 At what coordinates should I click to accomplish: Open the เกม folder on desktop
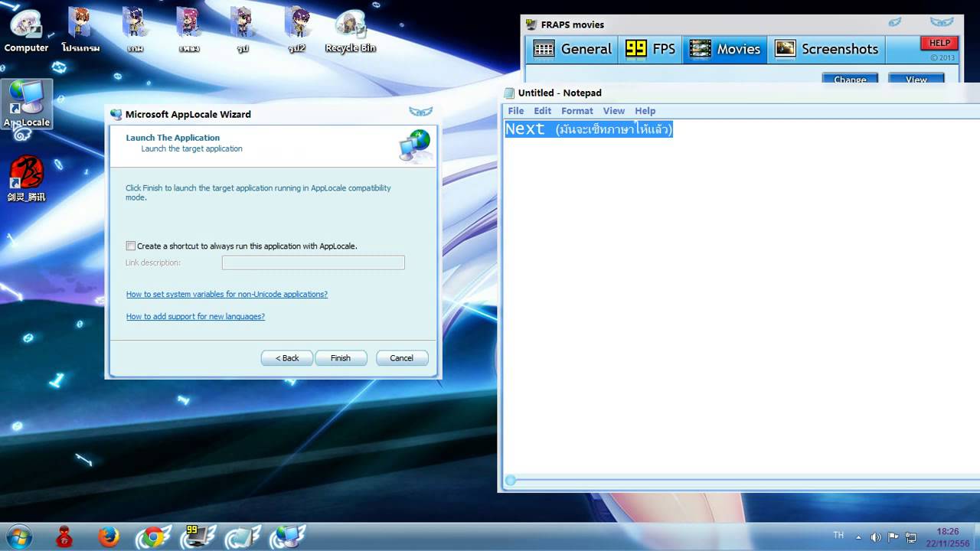point(136,31)
